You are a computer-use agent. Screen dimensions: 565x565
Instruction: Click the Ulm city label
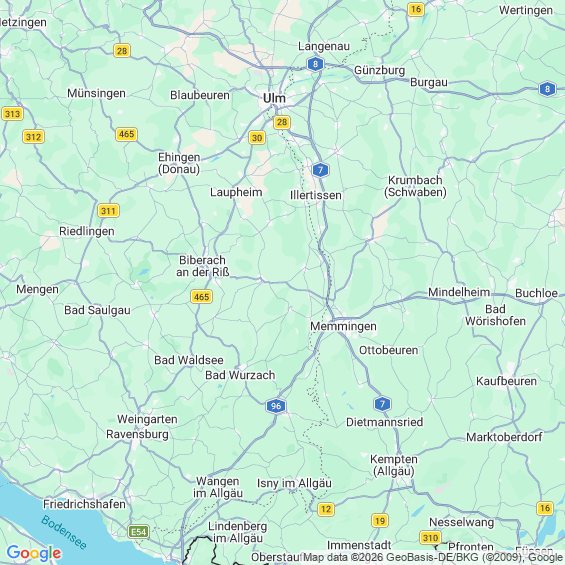pos(274,98)
